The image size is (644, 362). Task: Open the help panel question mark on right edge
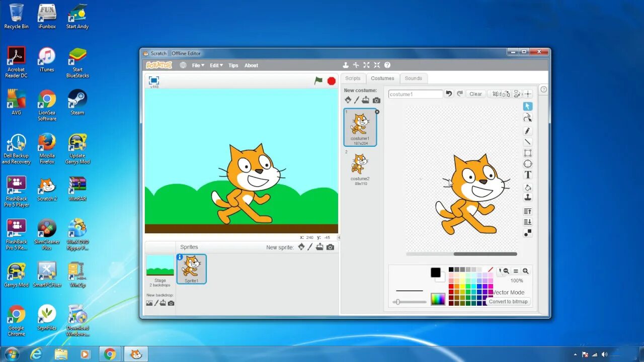pyautogui.click(x=543, y=89)
